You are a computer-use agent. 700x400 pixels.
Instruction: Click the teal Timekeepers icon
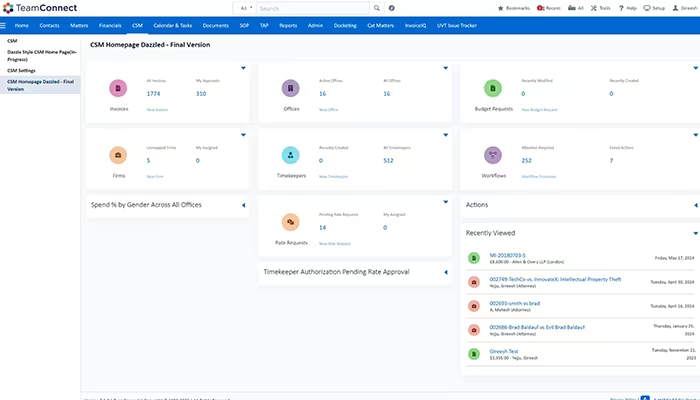coord(291,155)
